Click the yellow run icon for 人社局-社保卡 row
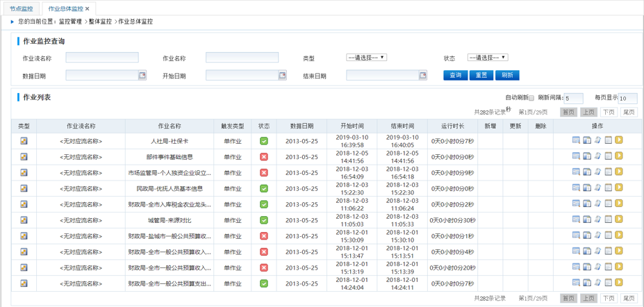This screenshot has height=307, width=644. [x=618, y=140]
